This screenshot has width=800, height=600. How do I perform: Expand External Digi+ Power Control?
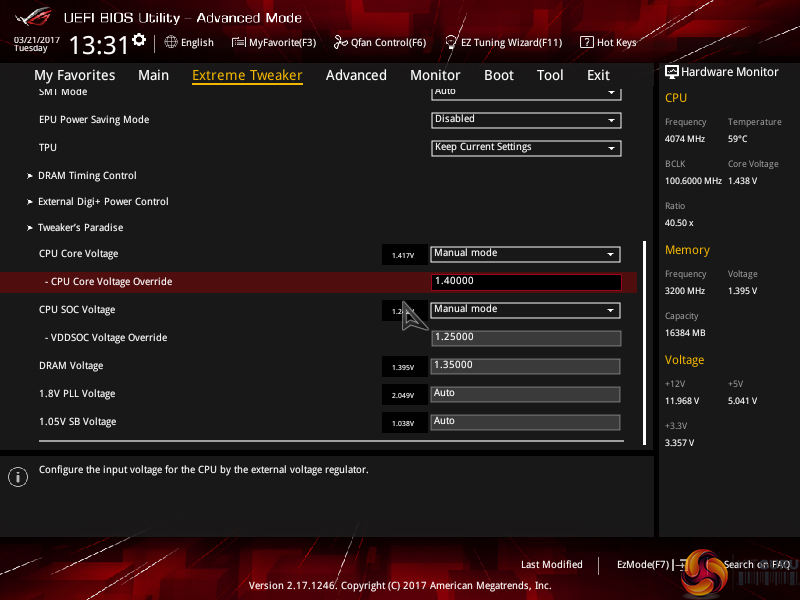point(103,202)
